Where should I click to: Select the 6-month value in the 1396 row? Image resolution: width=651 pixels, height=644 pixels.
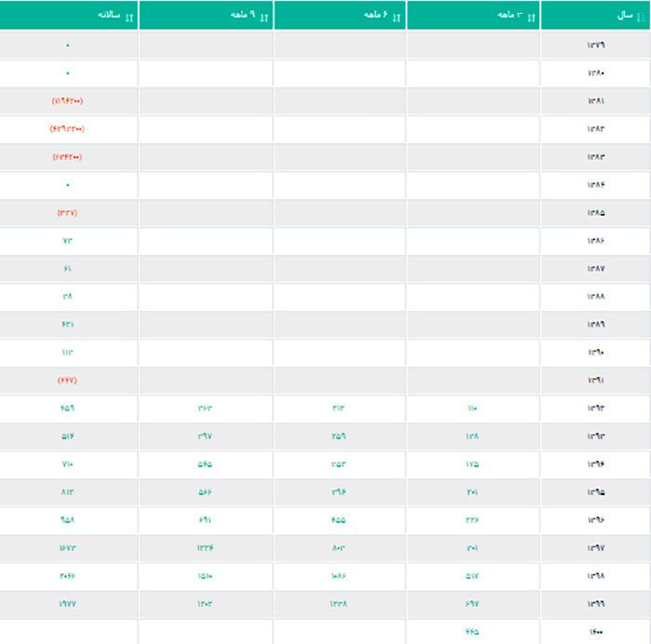tap(339, 519)
